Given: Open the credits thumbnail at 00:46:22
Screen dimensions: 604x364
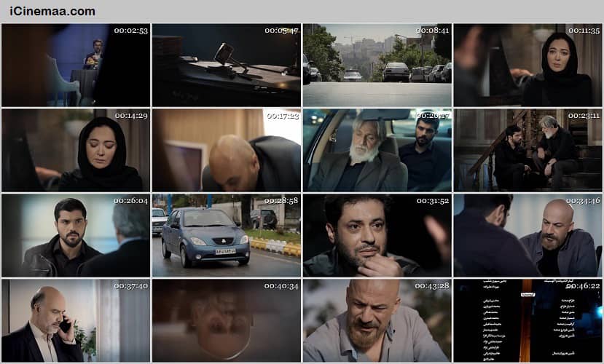Looking at the screenshot, I should pyautogui.click(x=527, y=320).
